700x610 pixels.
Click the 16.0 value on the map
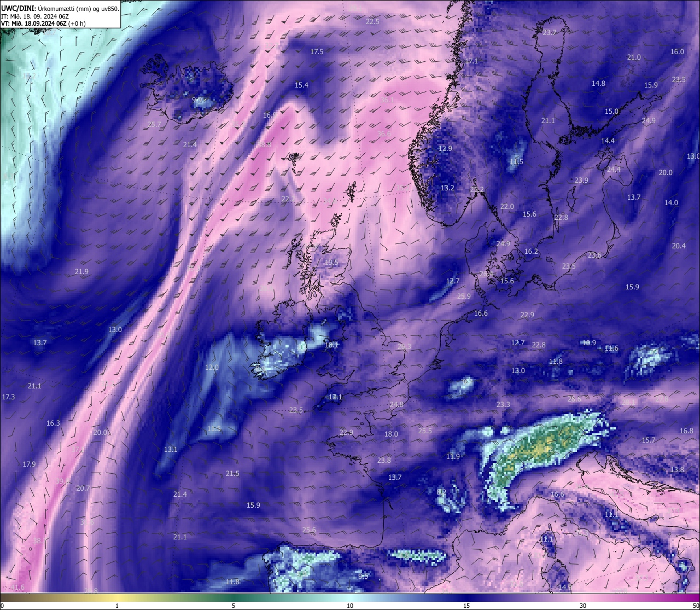[x=677, y=52]
